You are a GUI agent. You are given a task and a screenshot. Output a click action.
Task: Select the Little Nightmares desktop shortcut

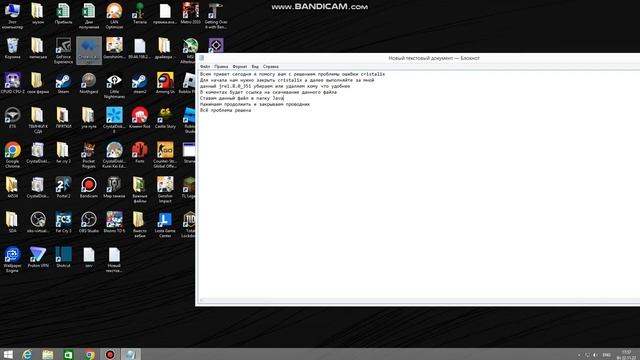pyautogui.click(x=114, y=86)
